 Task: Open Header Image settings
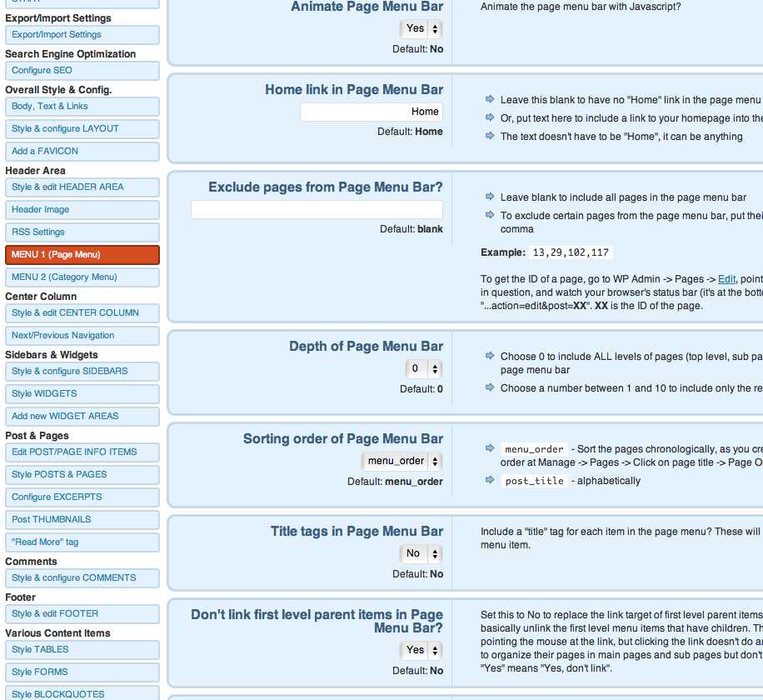[82, 210]
